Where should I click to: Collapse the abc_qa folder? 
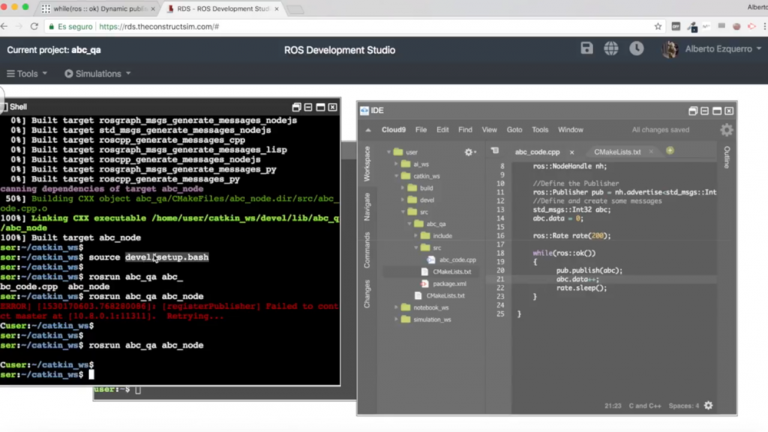tap(409, 224)
